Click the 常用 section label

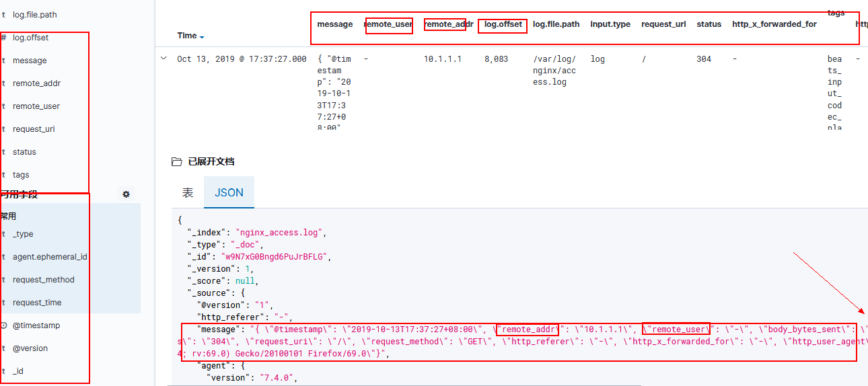pos(8,217)
